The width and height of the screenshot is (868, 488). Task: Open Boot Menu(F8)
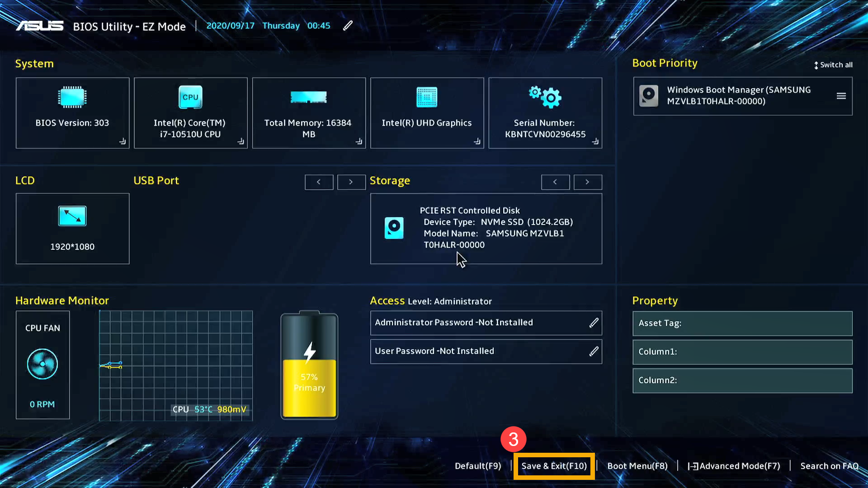pos(637,466)
